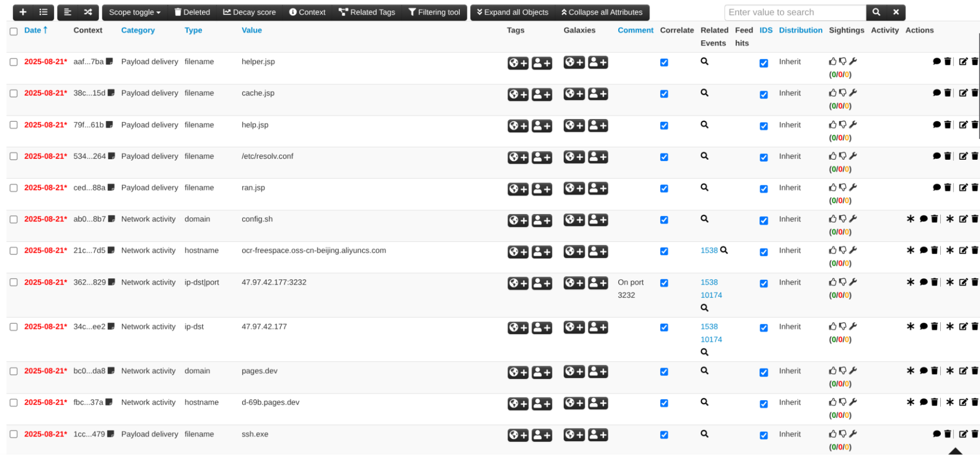Click the magnifier next to 1538 in the aliyuncs row

724,250
